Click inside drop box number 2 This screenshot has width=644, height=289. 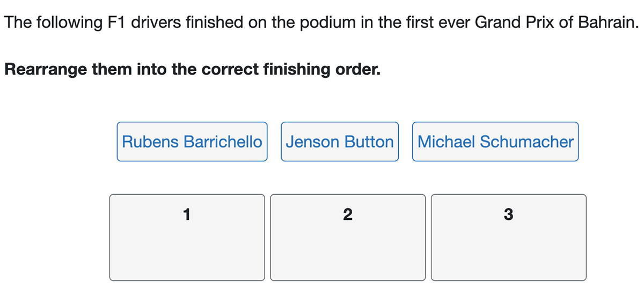tap(347, 247)
